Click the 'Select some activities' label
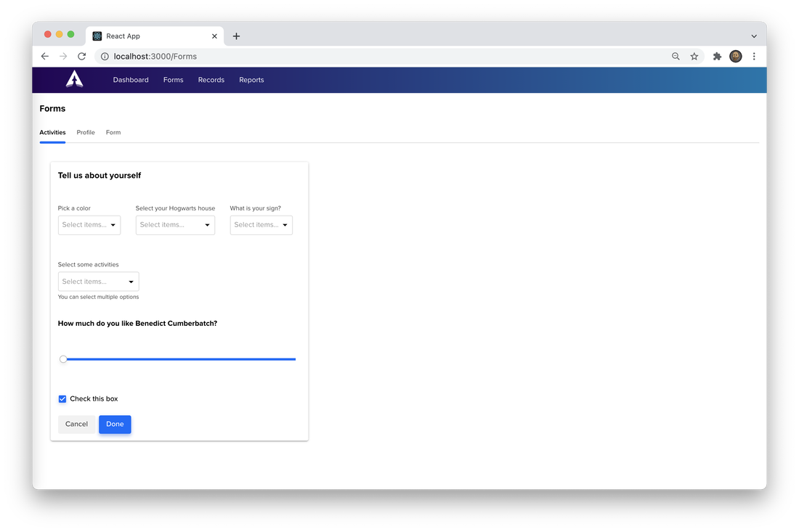The image size is (799, 532). tap(88, 265)
